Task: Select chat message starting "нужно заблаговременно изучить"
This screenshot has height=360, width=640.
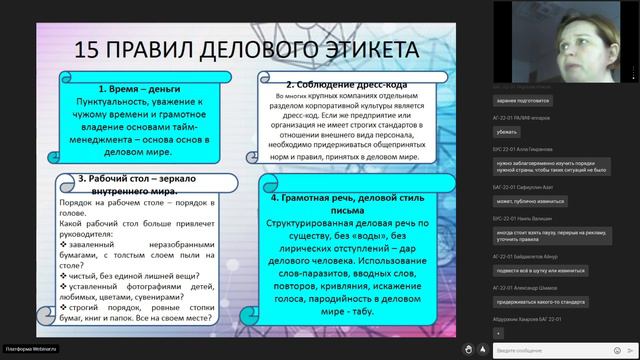Action: pyautogui.click(x=551, y=167)
